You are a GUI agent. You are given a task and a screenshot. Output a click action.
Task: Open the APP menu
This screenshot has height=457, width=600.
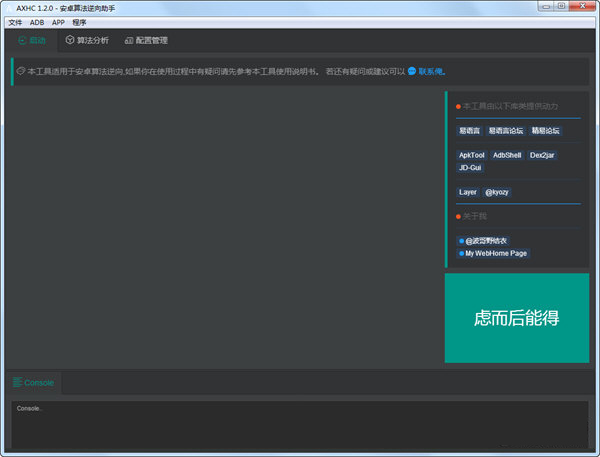click(x=58, y=21)
